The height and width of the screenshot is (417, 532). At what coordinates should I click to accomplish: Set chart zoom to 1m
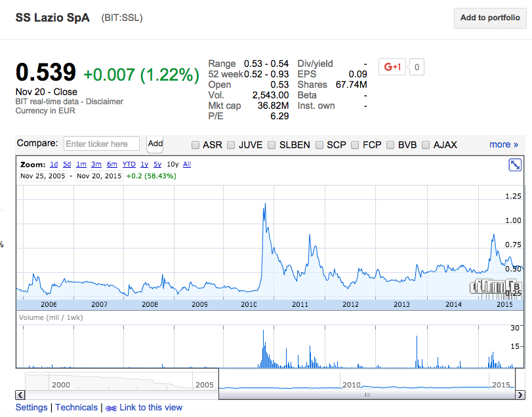click(x=81, y=165)
